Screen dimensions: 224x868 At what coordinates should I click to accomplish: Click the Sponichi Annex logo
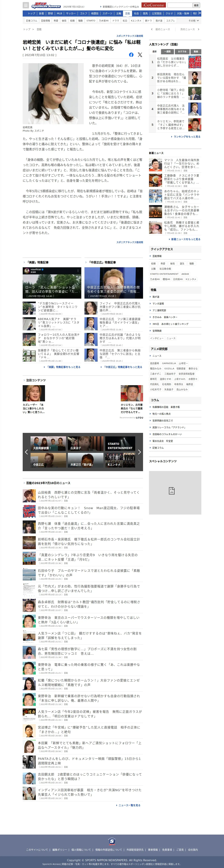click(x=46, y=5)
